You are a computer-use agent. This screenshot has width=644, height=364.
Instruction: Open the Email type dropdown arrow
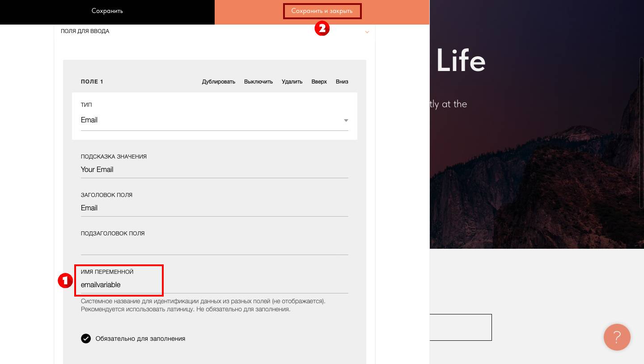click(346, 121)
